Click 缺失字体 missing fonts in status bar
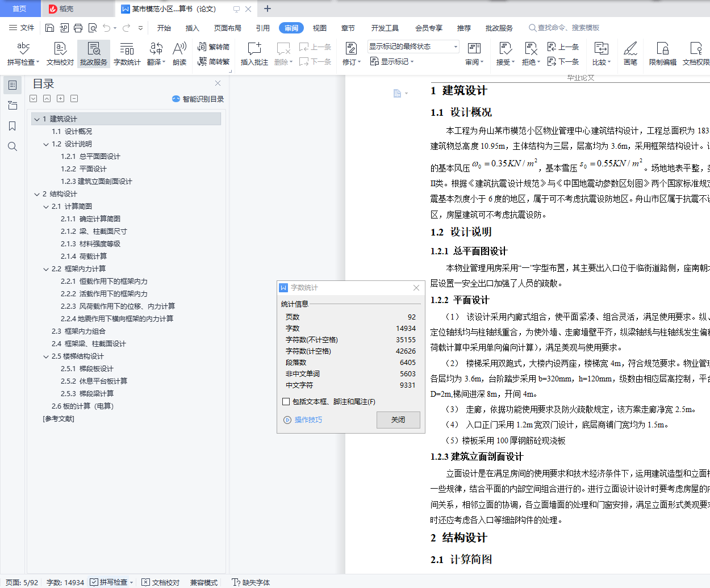 pos(252,582)
